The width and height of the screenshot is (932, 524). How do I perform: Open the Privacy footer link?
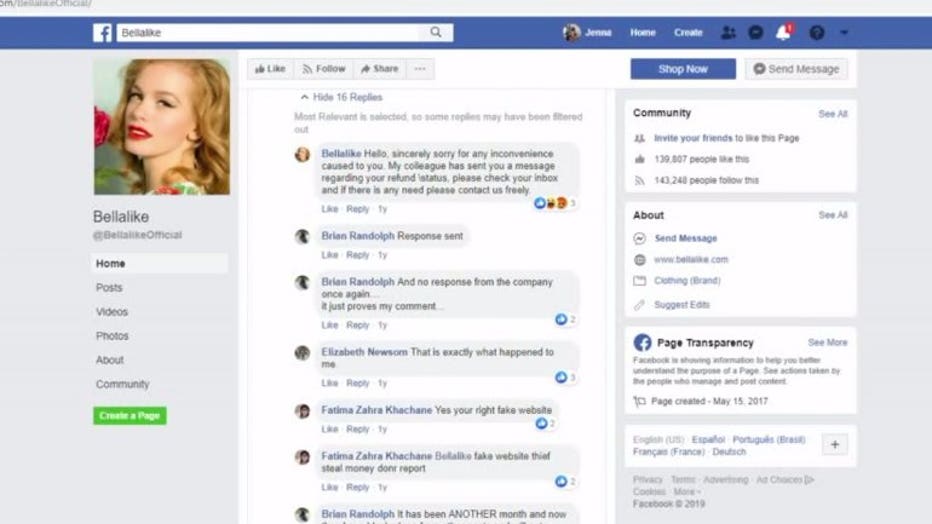(x=647, y=479)
